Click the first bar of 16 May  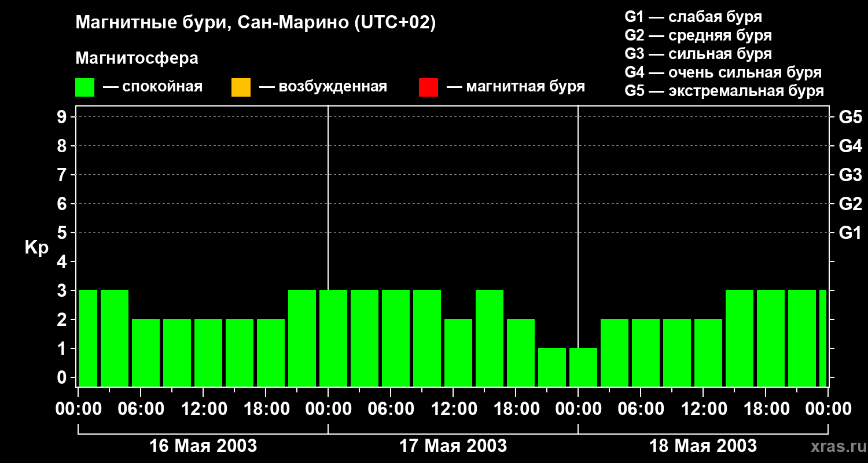[88, 338]
